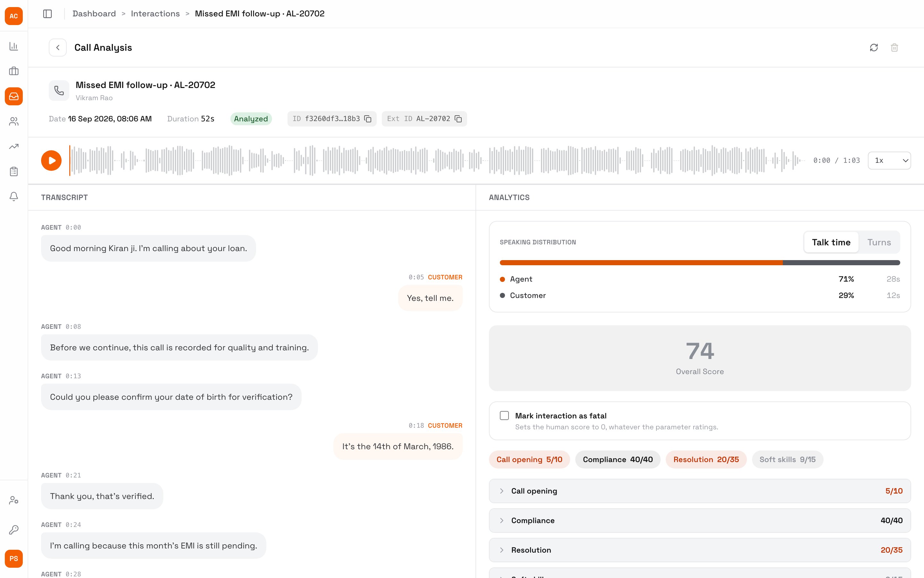Go to Interactions breadcrumb
924x578 pixels.
[155, 14]
